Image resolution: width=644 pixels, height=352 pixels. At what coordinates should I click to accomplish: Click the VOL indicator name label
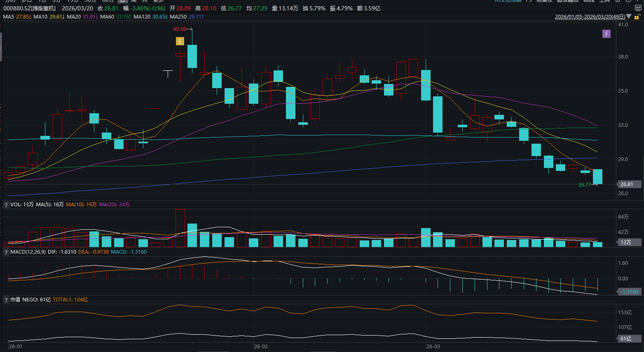(16, 205)
